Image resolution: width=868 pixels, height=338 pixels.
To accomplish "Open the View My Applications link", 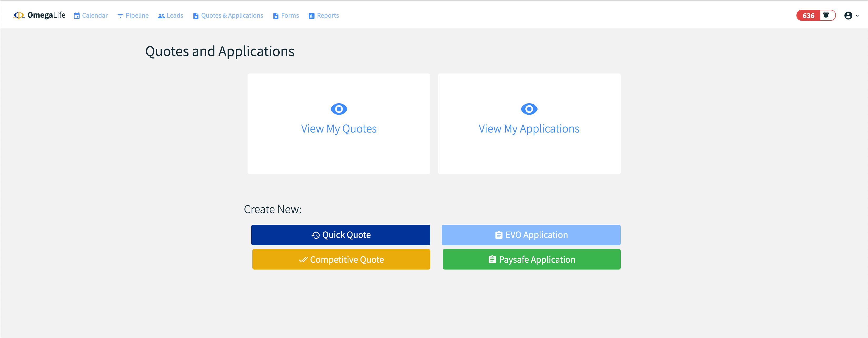I will coord(529,129).
